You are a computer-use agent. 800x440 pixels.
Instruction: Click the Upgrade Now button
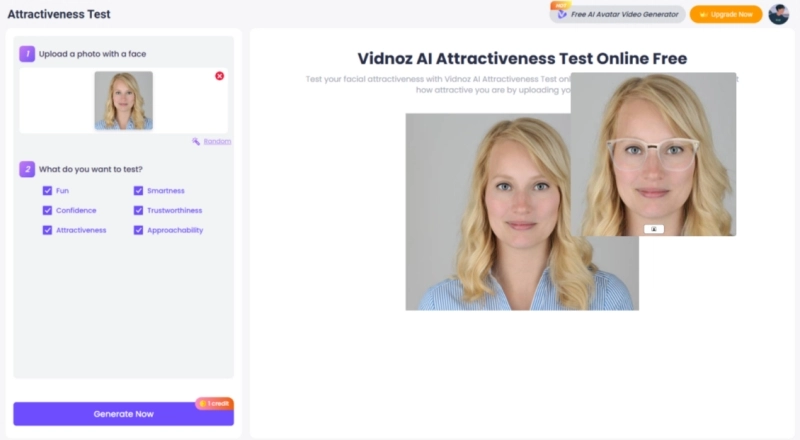click(726, 14)
